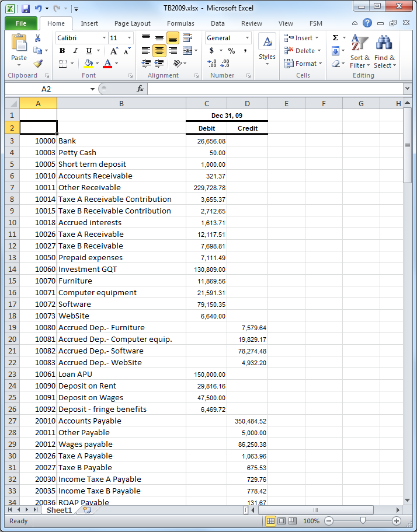The image size is (417, 532).
Task: Toggle Italic formatting
Action: pyautogui.click(x=75, y=51)
